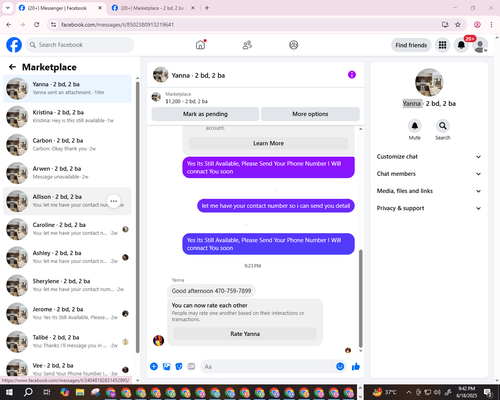Open Sherylene · 2 bd, 2 ba conversation
This screenshot has height=400, width=500.
(67, 285)
